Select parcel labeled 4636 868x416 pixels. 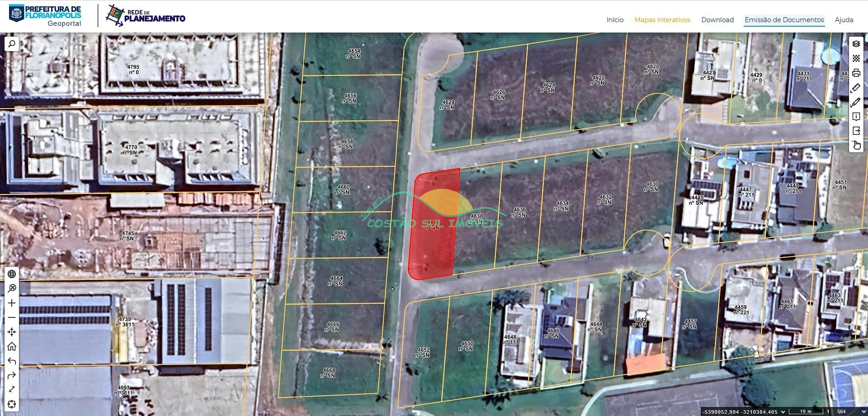519,212
